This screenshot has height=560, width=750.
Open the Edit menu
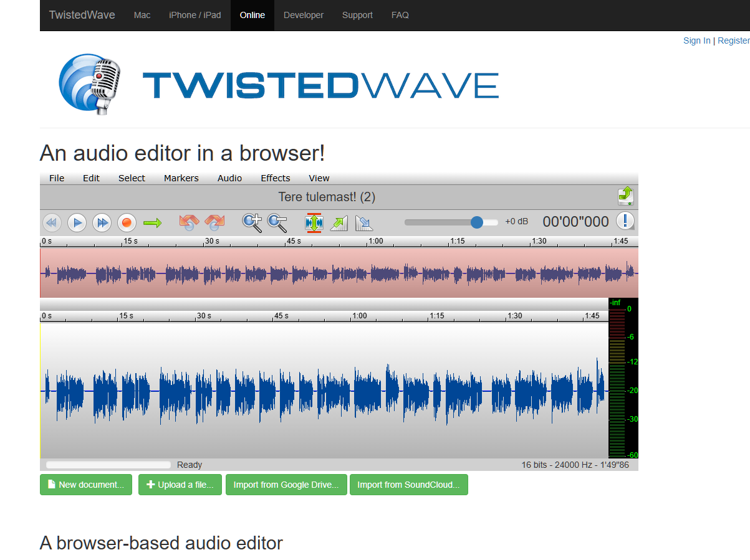pos(91,178)
